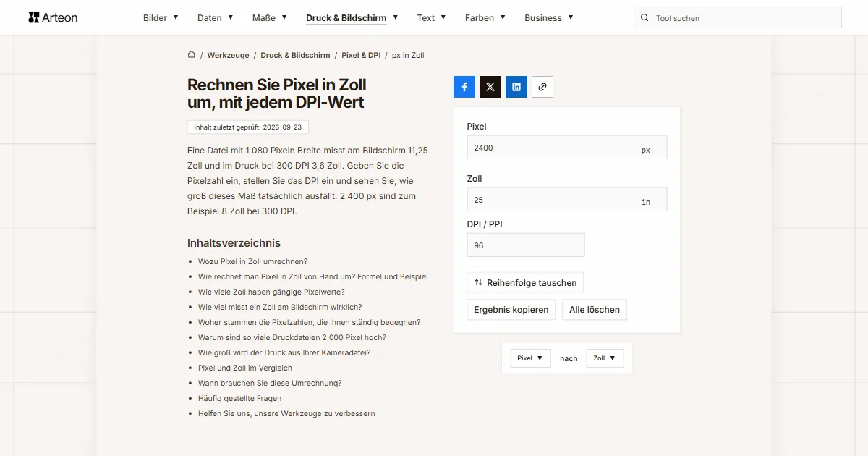The width and height of the screenshot is (868, 456).
Task: Jump to Häufig gestellte Fragen
Action: pos(239,398)
